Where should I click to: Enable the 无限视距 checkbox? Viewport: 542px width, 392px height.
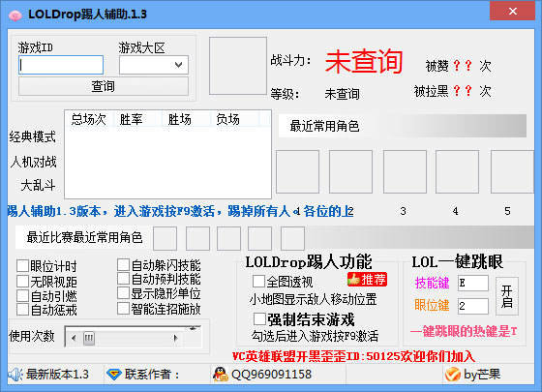[x=23, y=282]
